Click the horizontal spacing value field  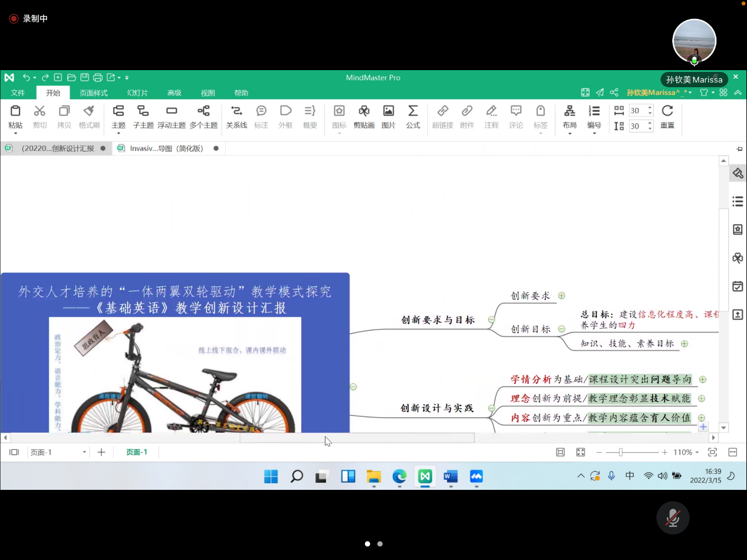[x=637, y=111]
